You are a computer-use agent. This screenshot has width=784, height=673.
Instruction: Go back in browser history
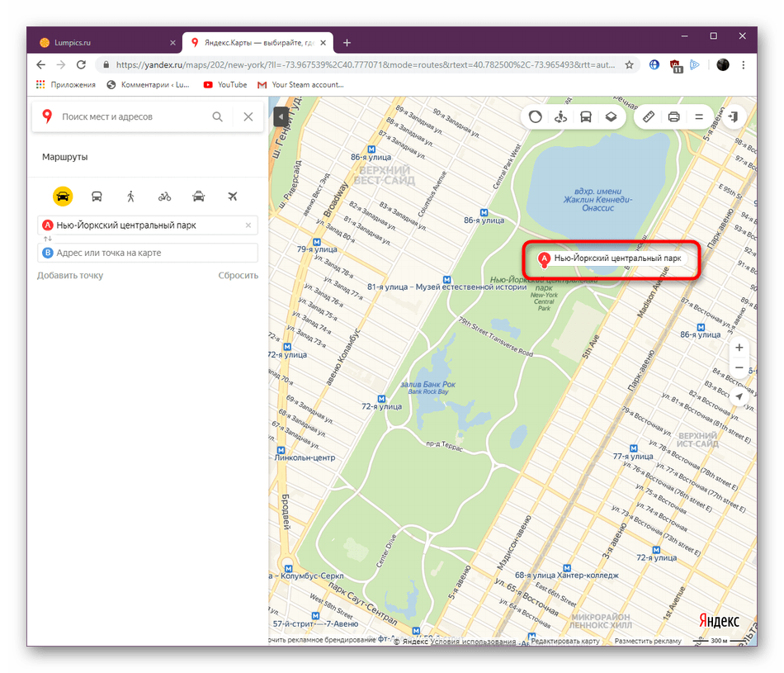(41, 65)
